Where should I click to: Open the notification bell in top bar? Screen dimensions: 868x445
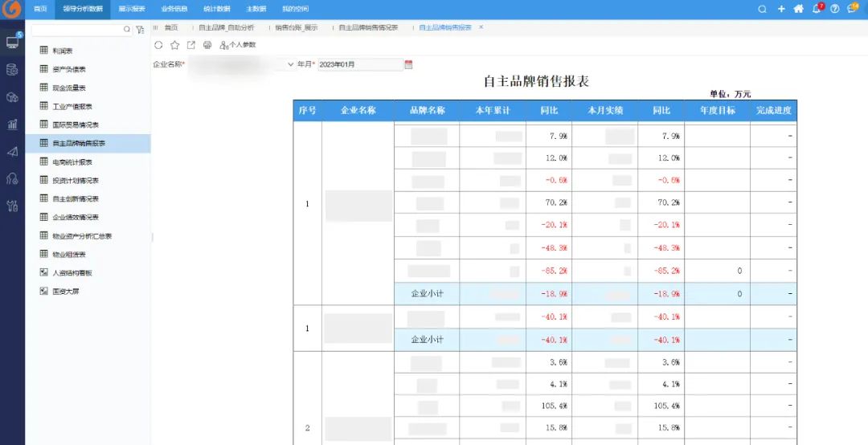(817, 9)
